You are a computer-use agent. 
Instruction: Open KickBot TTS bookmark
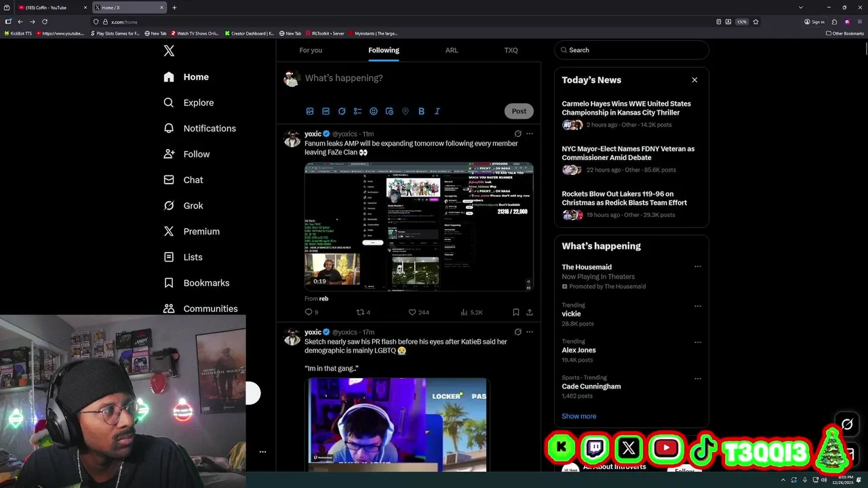pos(18,33)
